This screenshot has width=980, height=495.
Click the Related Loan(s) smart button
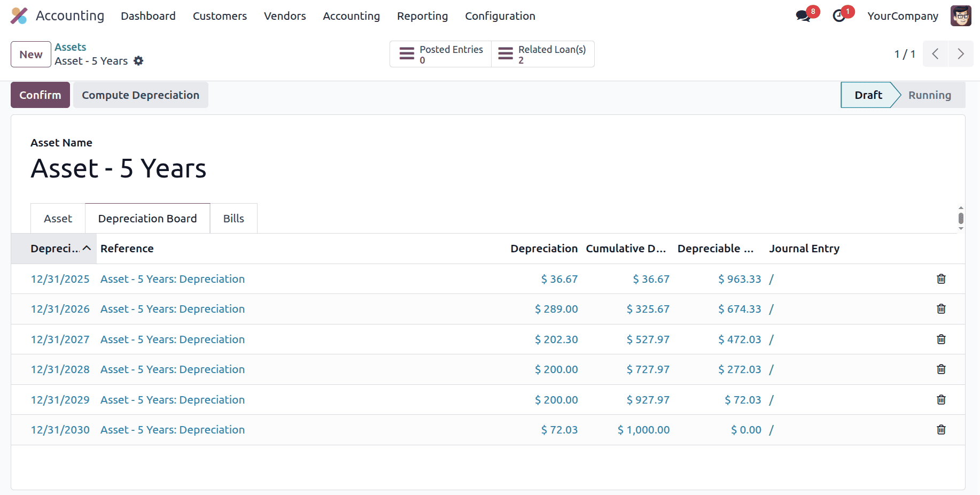pyautogui.click(x=542, y=53)
